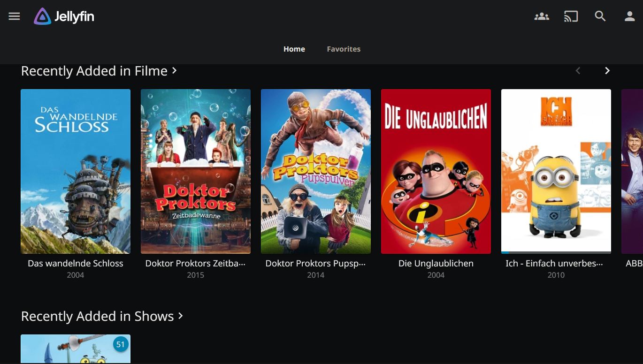Screen dimensions: 643x364
Task: Open the search magnifier icon
Action: click(x=600, y=16)
